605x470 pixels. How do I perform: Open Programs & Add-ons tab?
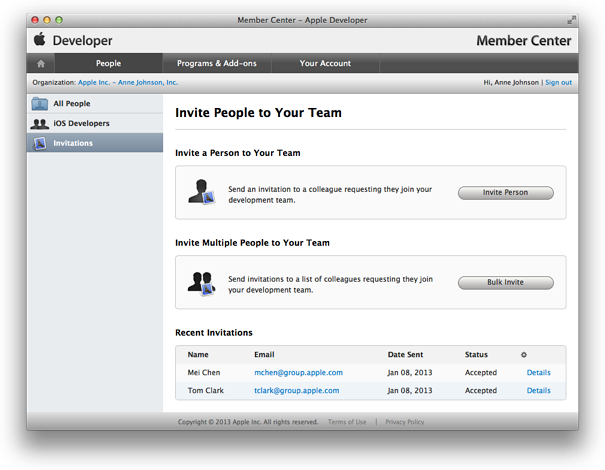tap(217, 63)
